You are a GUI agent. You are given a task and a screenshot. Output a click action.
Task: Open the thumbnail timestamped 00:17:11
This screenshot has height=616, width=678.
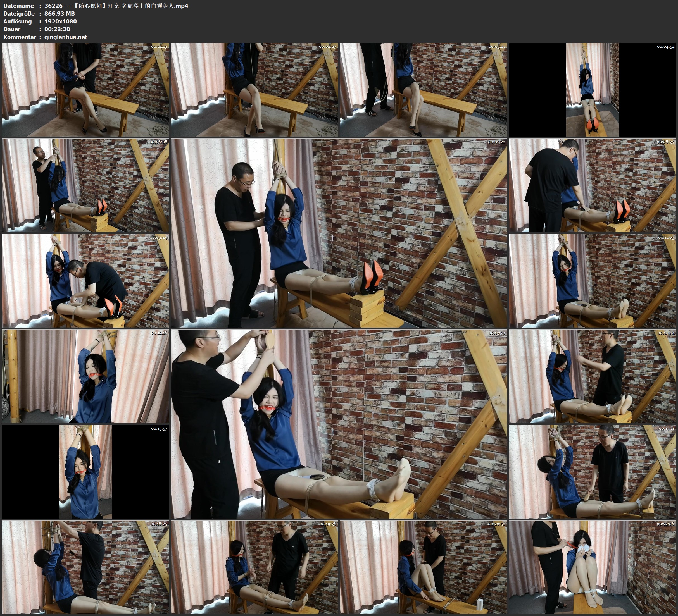tap(593, 472)
